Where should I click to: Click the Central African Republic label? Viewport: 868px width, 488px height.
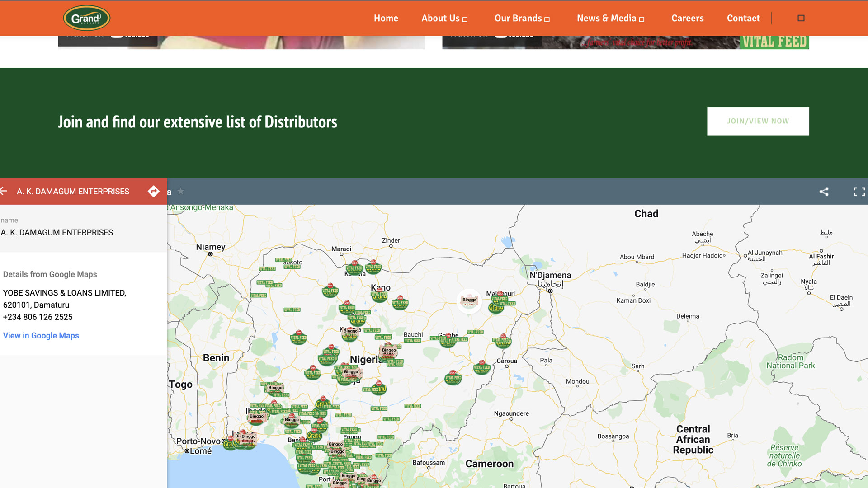693,439
